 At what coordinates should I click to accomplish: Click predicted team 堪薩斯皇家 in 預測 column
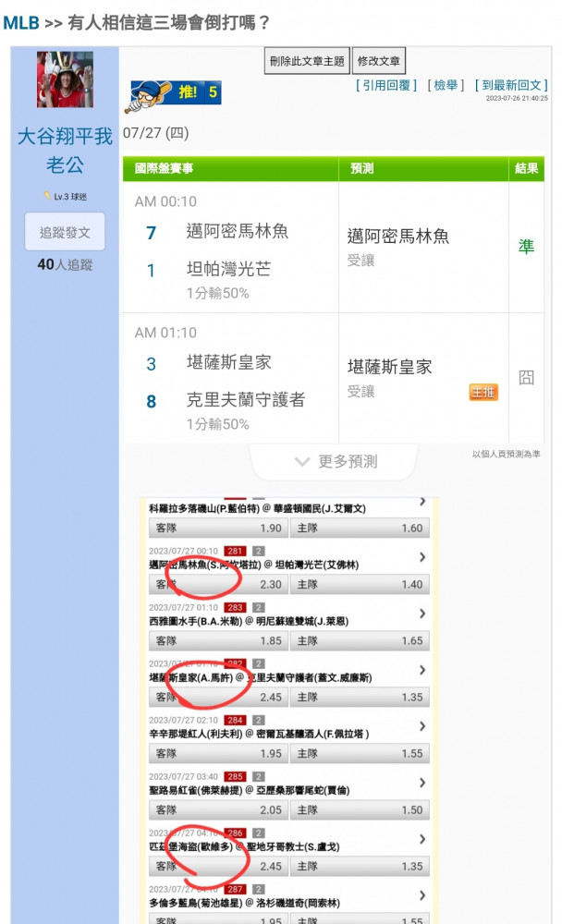390,367
